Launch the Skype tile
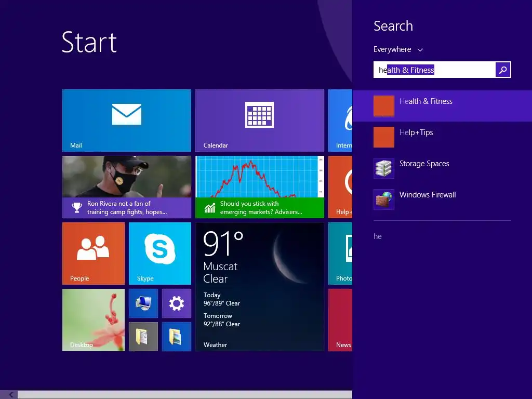The width and height of the screenshot is (532, 399). 160,254
